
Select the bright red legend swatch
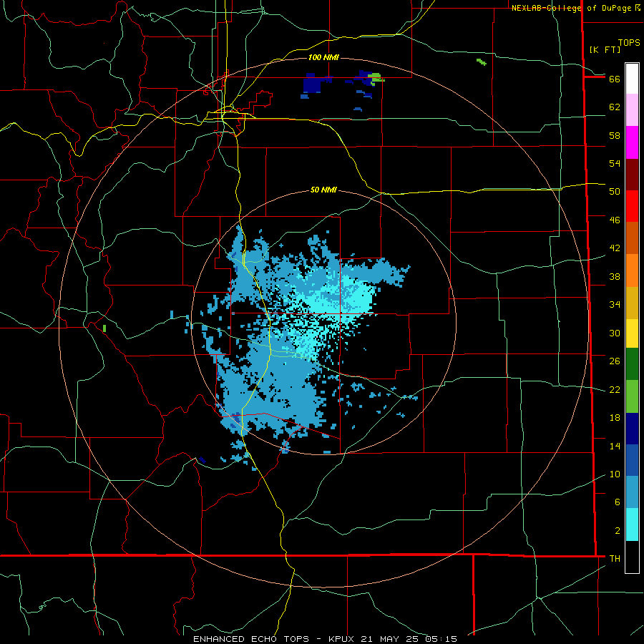pos(632,206)
